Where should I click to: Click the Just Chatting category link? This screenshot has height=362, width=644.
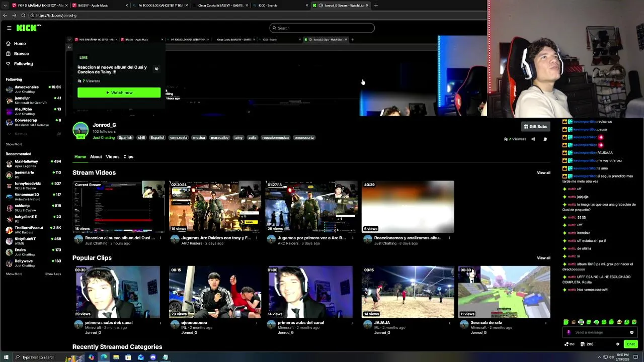pyautogui.click(x=104, y=138)
